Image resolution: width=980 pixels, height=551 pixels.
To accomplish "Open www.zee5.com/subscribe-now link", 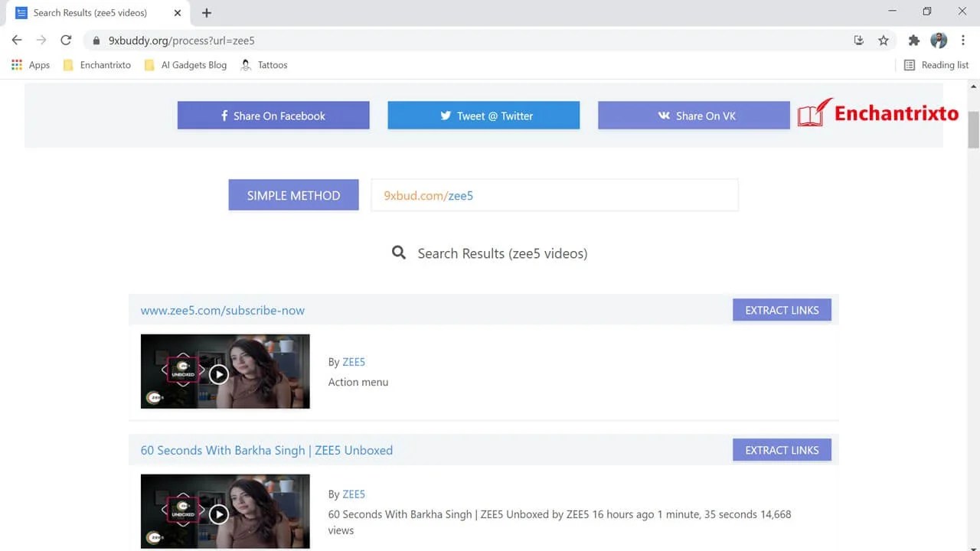I will 223,310.
